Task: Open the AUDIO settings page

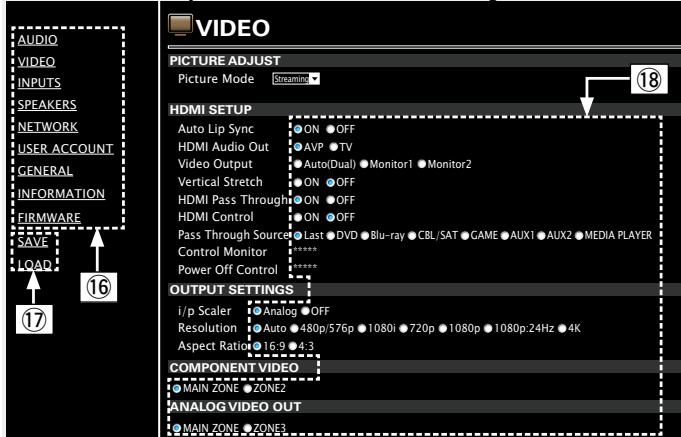Action: click(38, 40)
